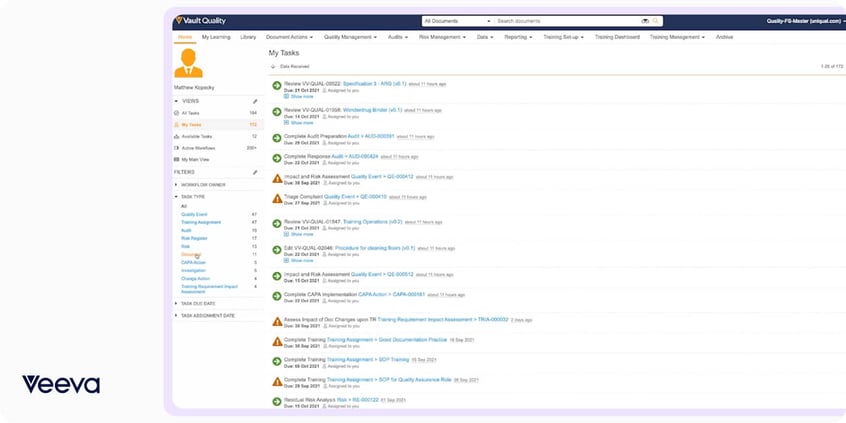Open the Audit > AUD-000391 link
Screen dimensions: 846x423
click(371, 137)
